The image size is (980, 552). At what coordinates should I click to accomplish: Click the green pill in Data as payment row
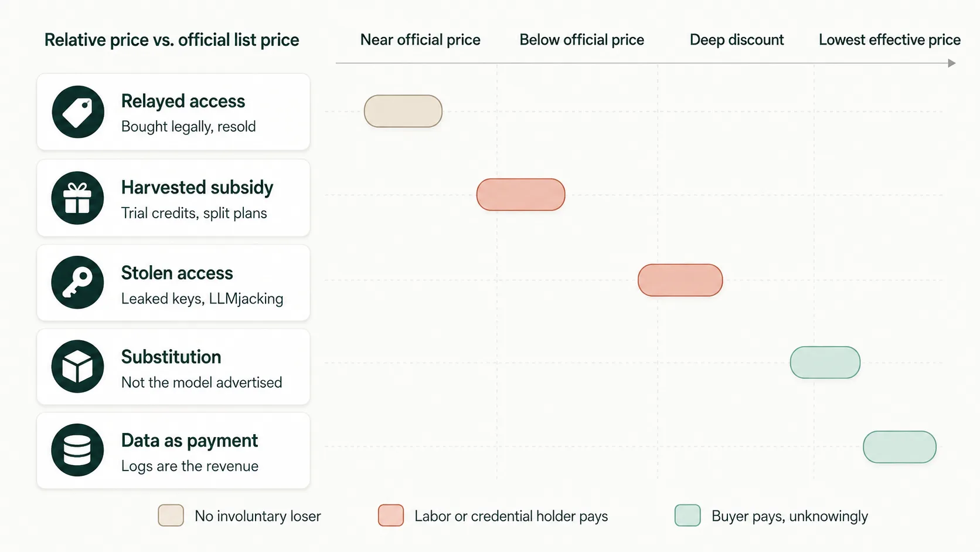click(x=900, y=447)
